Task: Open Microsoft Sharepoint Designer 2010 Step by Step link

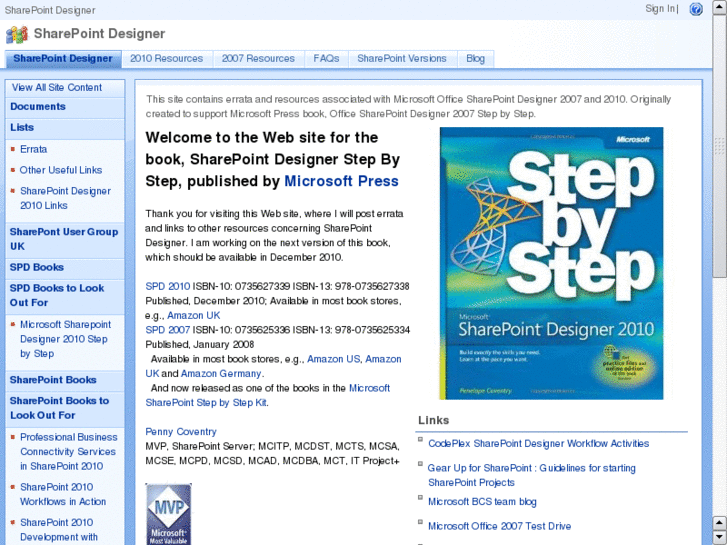Action: [65, 339]
